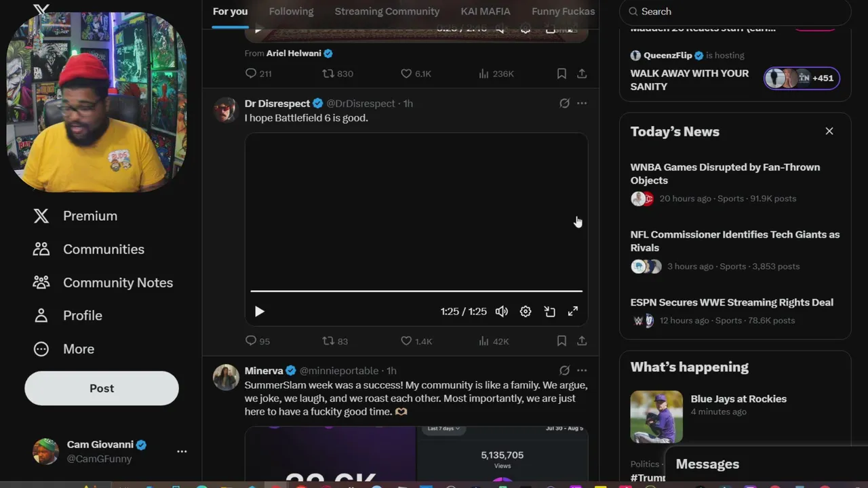
Task: Share the Ariel Helwani post
Action: 582,73
